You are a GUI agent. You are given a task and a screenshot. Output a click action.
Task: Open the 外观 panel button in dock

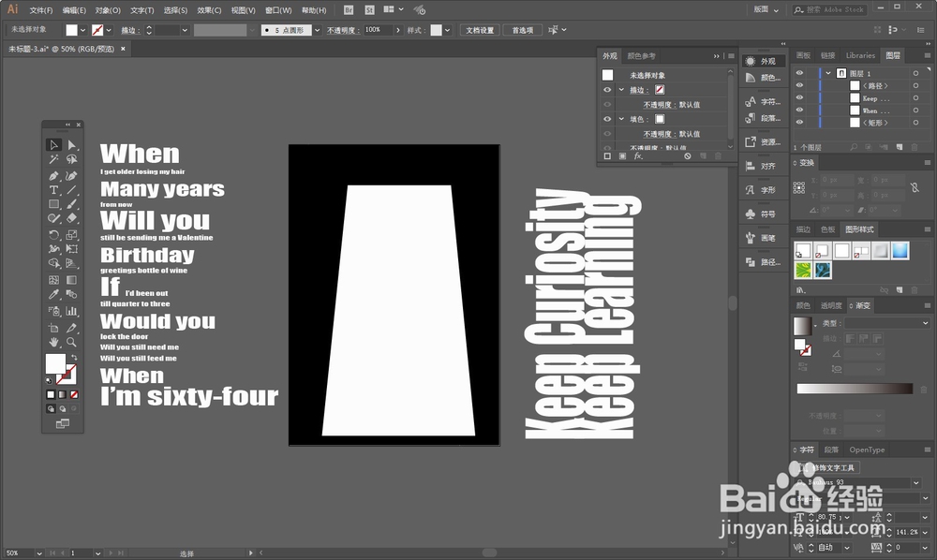click(x=764, y=61)
